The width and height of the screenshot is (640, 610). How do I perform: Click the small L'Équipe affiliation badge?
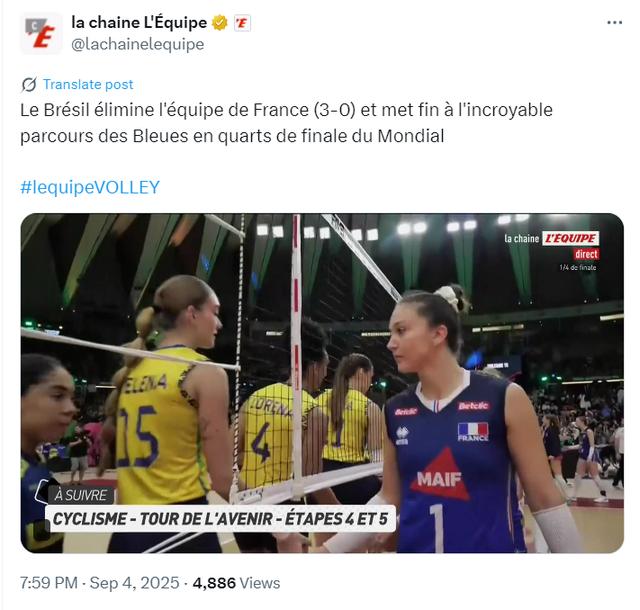[x=242, y=23]
